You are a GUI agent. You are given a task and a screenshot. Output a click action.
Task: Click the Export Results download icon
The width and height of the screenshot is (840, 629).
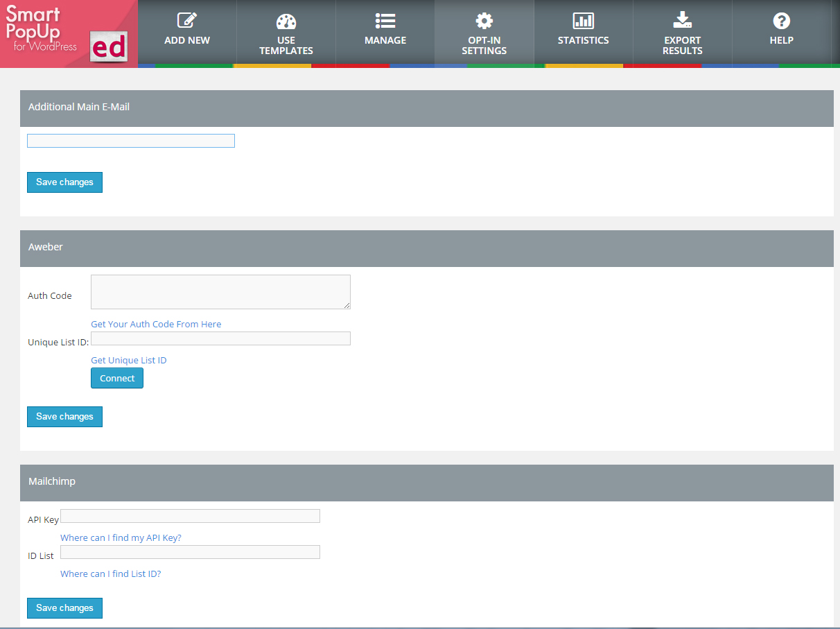click(x=682, y=20)
